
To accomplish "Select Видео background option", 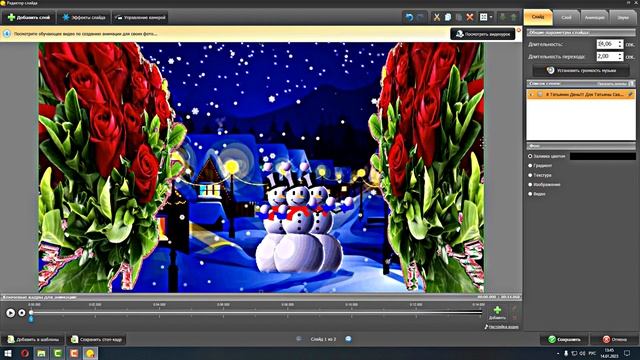I will click(x=537, y=194).
